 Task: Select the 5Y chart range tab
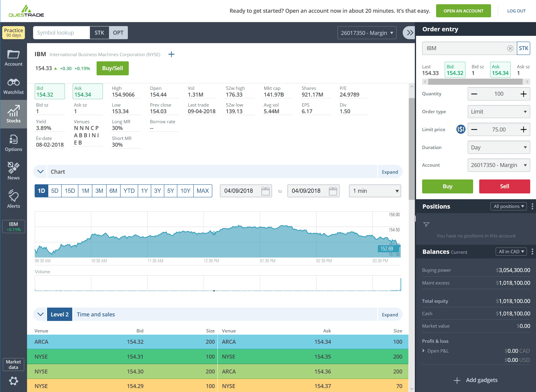pos(171,191)
